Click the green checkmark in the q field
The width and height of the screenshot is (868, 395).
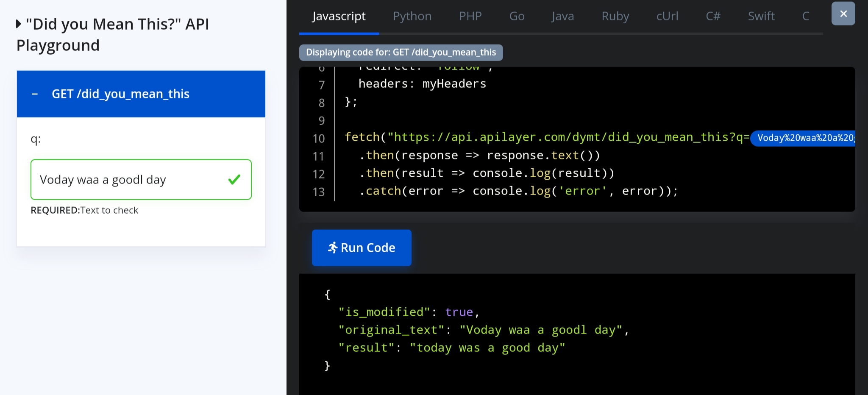pyautogui.click(x=234, y=180)
